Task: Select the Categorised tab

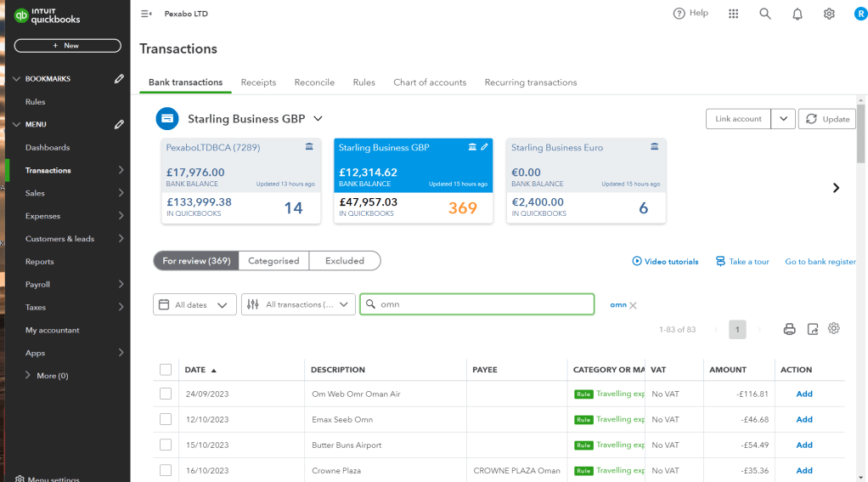Action: [273, 261]
